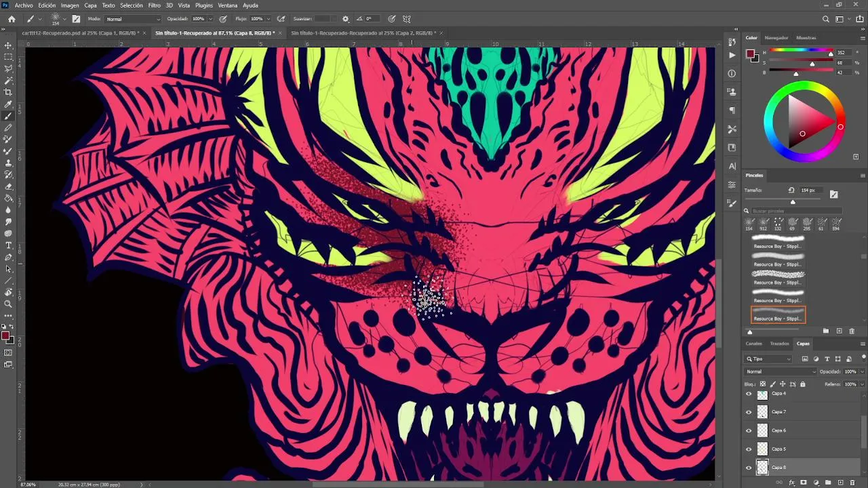The height and width of the screenshot is (488, 868).
Task: Switch to the Navegador tab
Action: (x=776, y=38)
